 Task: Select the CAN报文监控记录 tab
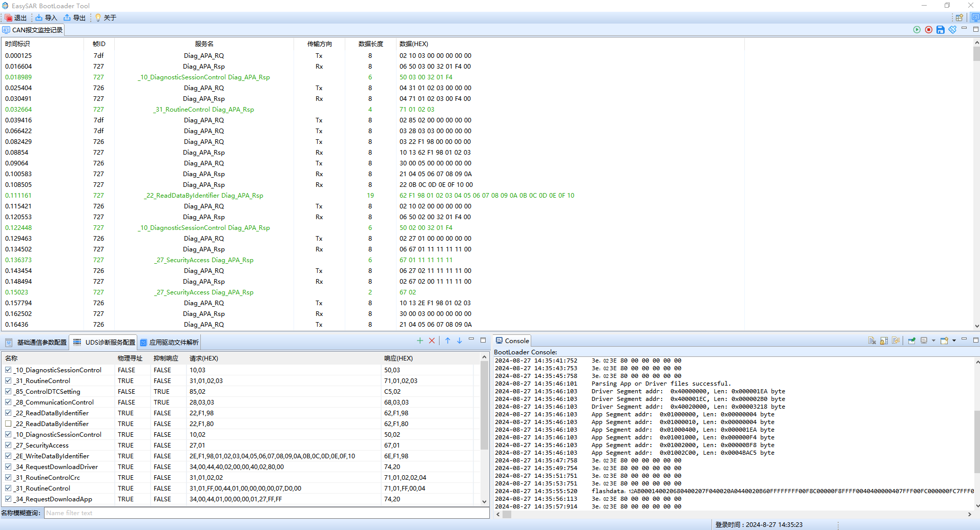(33, 30)
